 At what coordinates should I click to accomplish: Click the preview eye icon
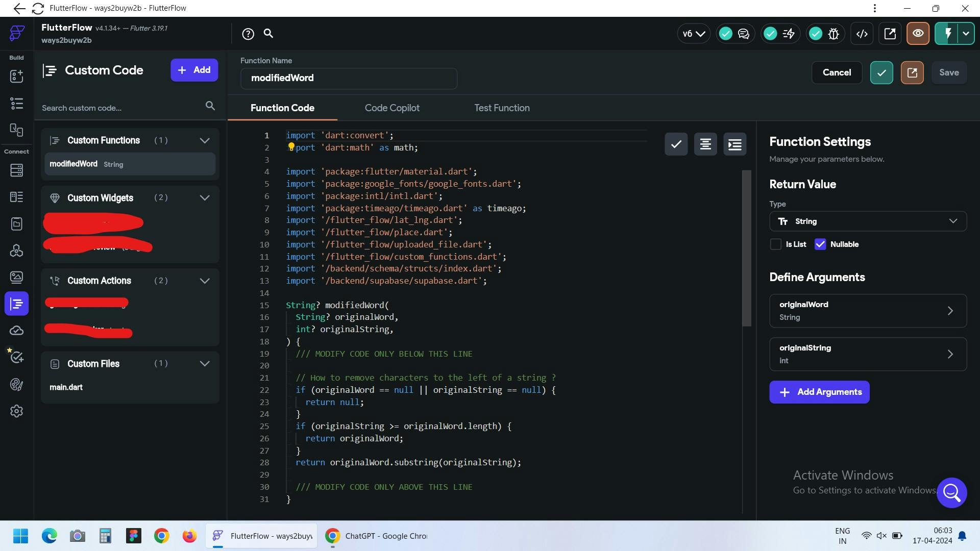(918, 34)
